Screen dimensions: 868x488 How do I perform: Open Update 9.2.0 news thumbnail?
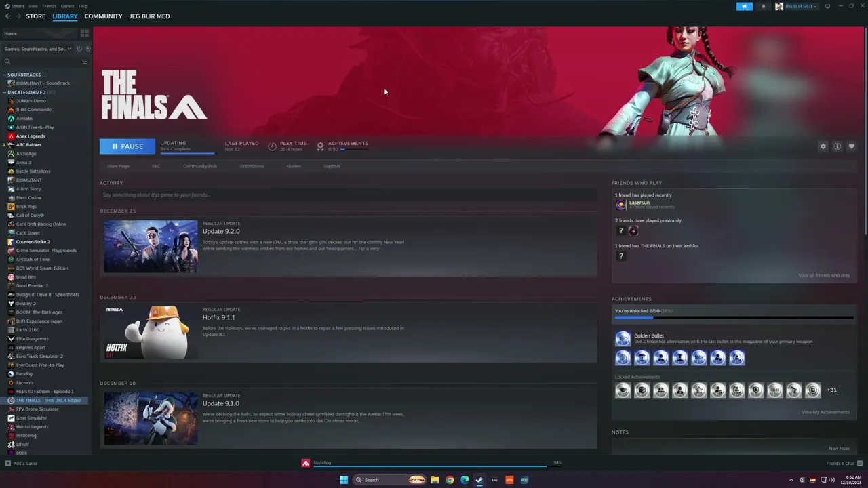coord(151,246)
